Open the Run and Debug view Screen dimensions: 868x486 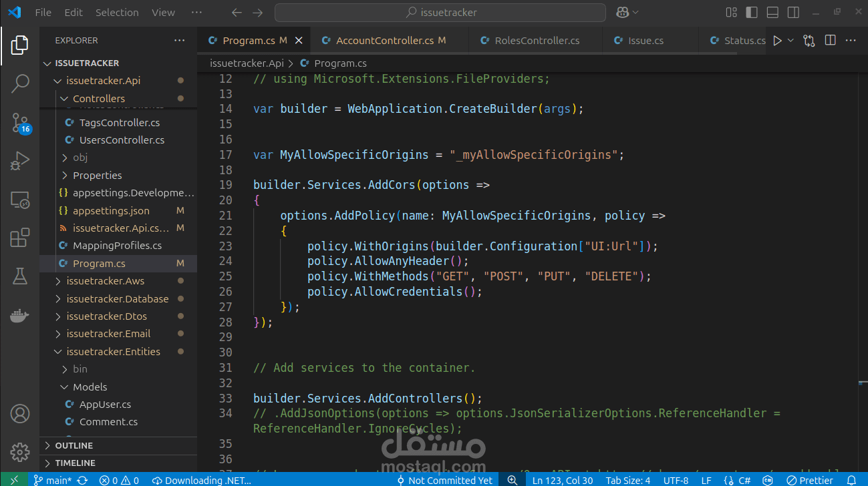coord(20,161)
